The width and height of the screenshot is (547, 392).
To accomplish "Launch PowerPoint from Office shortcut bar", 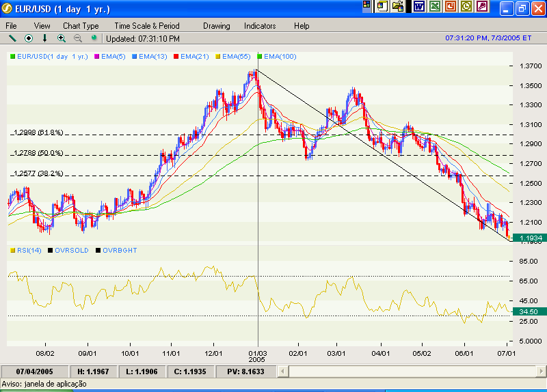I will click(x=451, y=7).
